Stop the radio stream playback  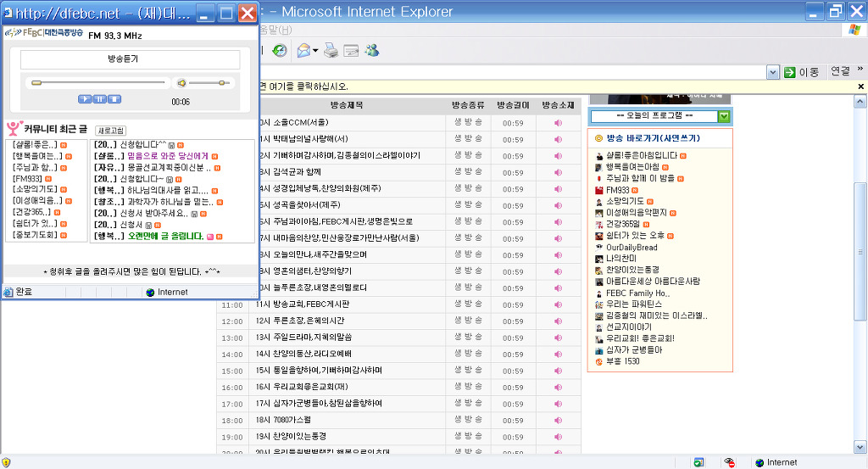point(114,99)
